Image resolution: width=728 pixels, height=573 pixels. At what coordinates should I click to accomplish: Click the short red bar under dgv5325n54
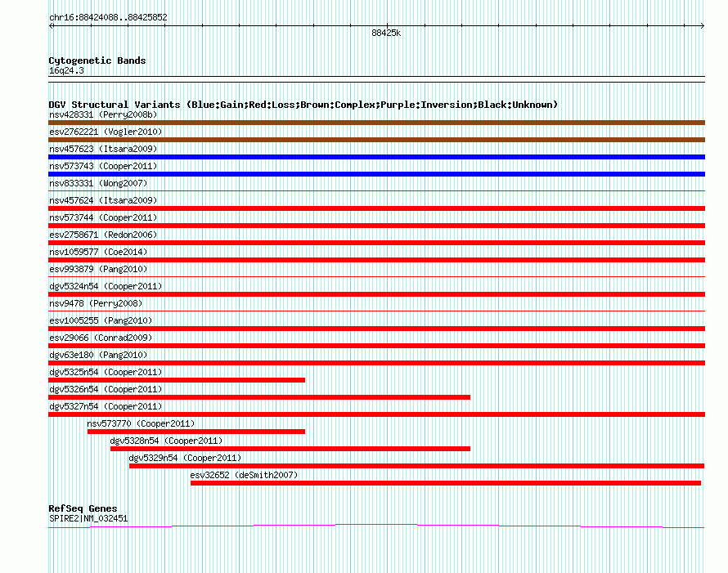(177, 380)
